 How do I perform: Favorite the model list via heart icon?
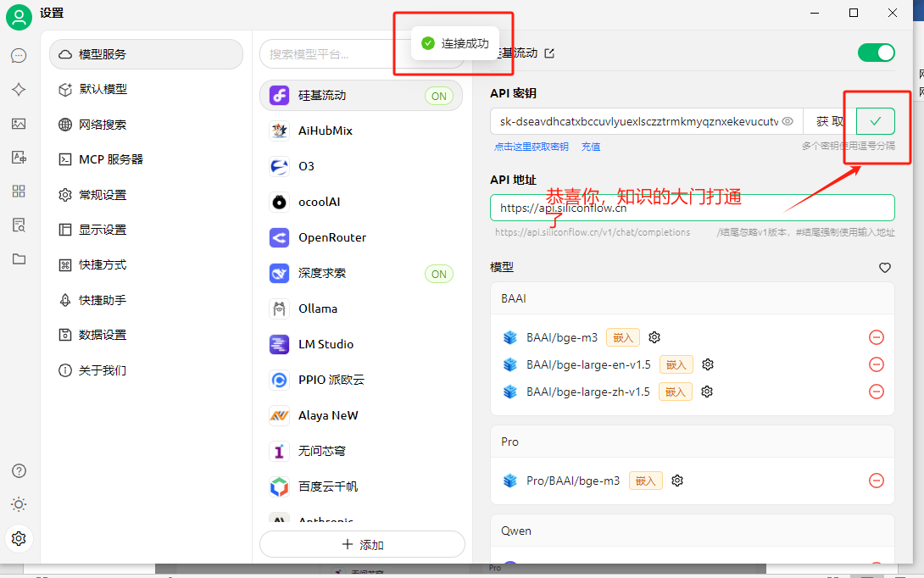[884, 267]
